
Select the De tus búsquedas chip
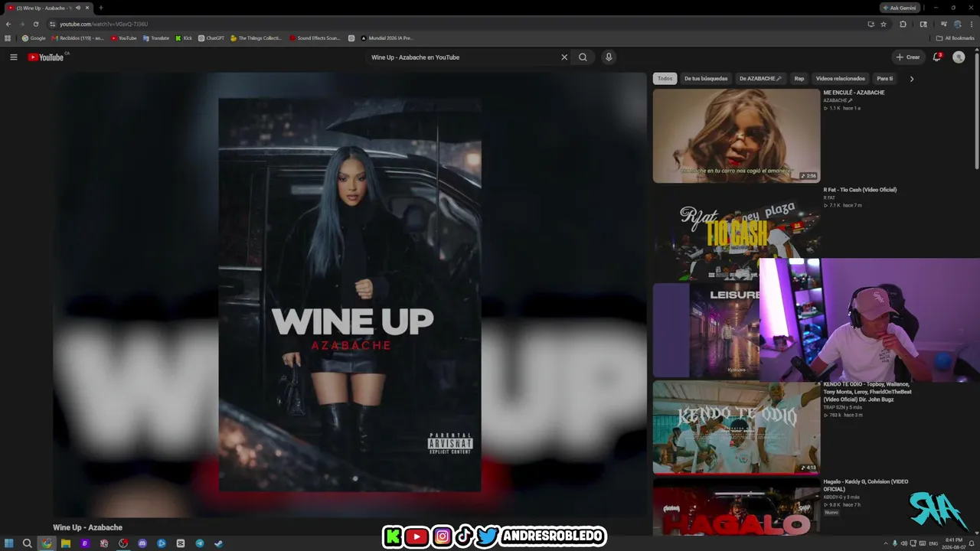click(706, 79)
